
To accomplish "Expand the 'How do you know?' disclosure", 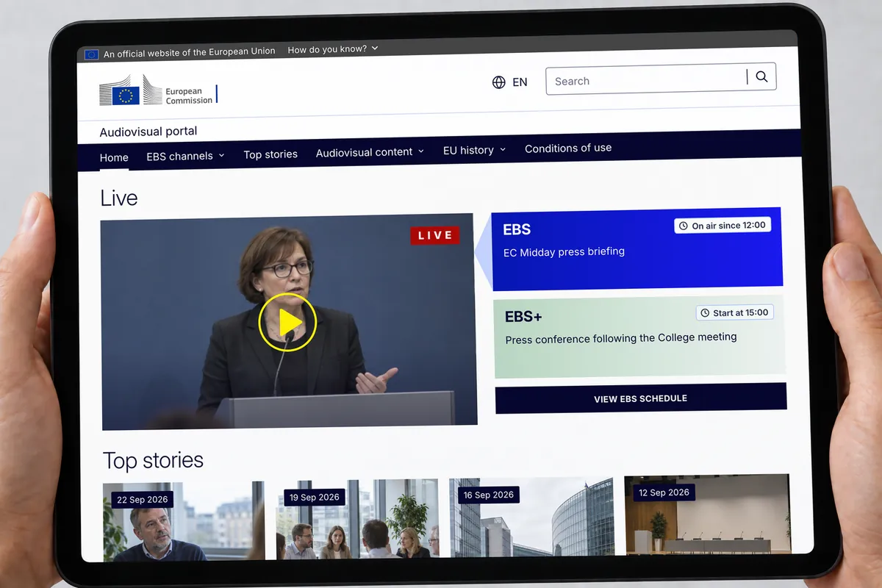I will coord(333,49).
